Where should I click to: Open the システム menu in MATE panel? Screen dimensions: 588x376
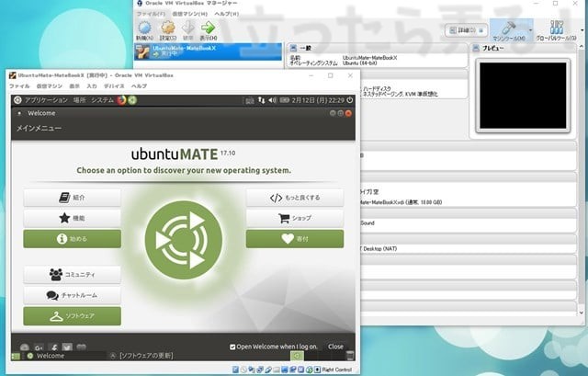coord(102,99)
